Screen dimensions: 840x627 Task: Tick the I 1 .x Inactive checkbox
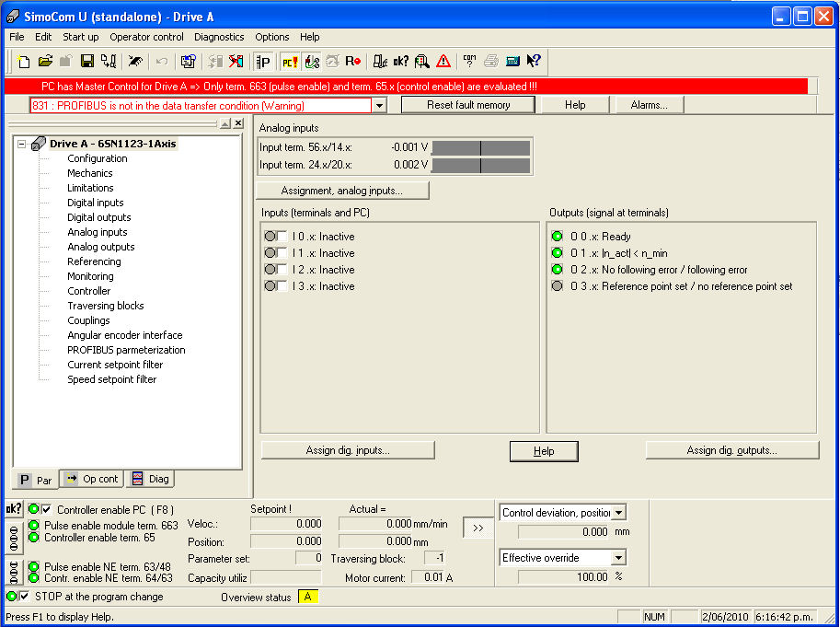(x=282, y=253)
